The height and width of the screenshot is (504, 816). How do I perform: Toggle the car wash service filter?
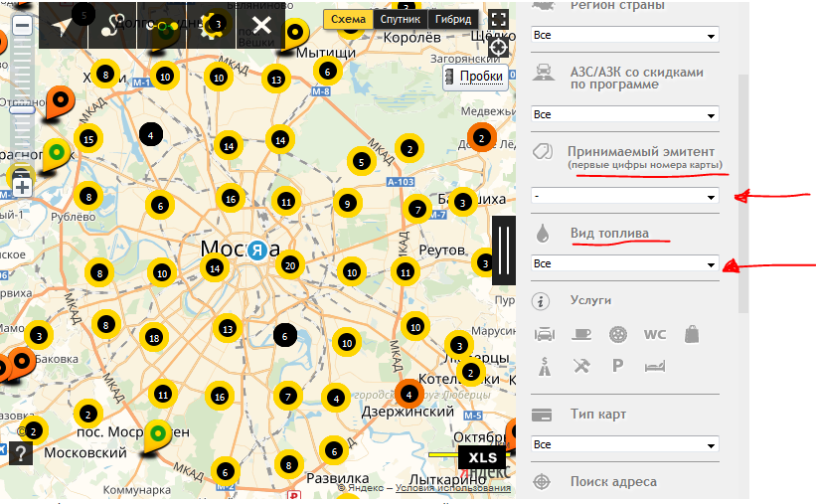point(545,334)
